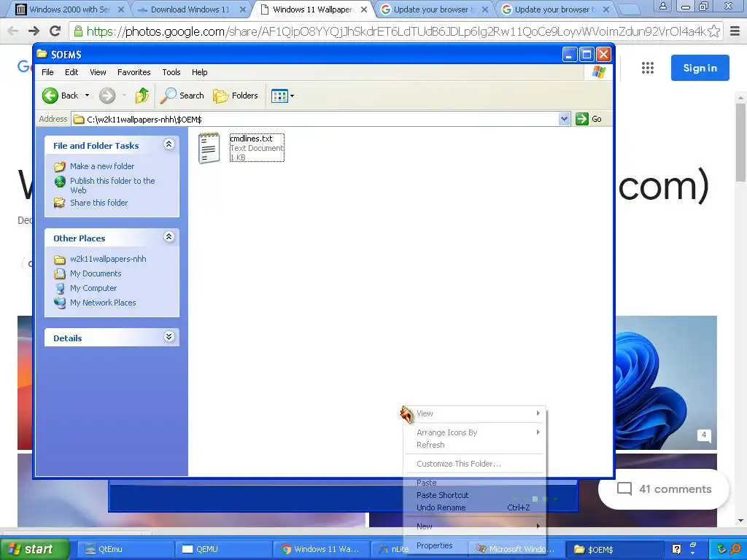Switch to Windows 11 Wa... Chrome taskbar button
This screenshot has width=747, height=560.
pos(322,550)
